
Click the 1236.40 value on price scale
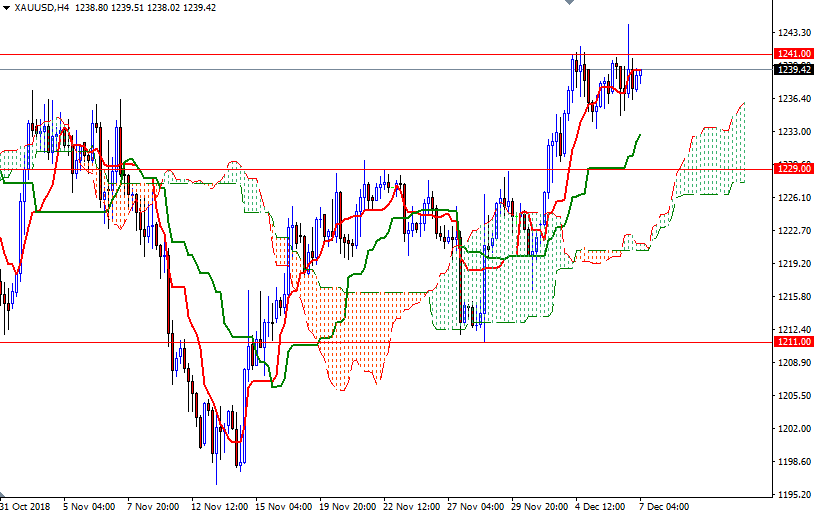coord(792,98)
